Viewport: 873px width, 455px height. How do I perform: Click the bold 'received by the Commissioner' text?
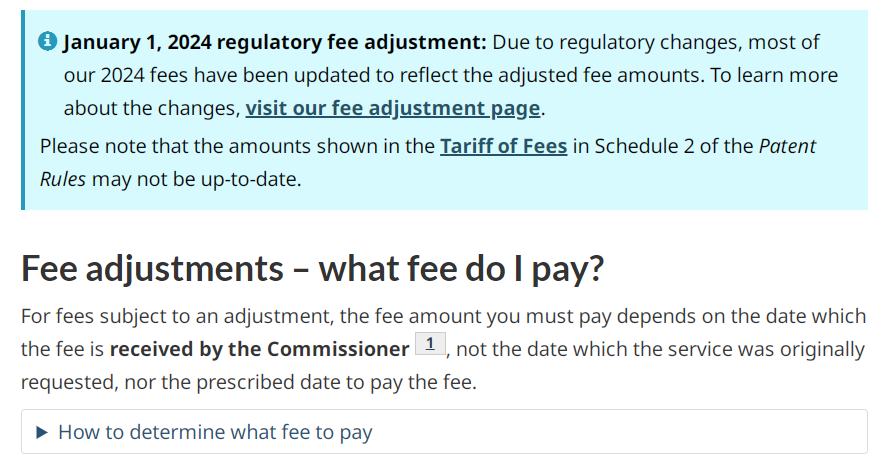(x=260, y=349)
